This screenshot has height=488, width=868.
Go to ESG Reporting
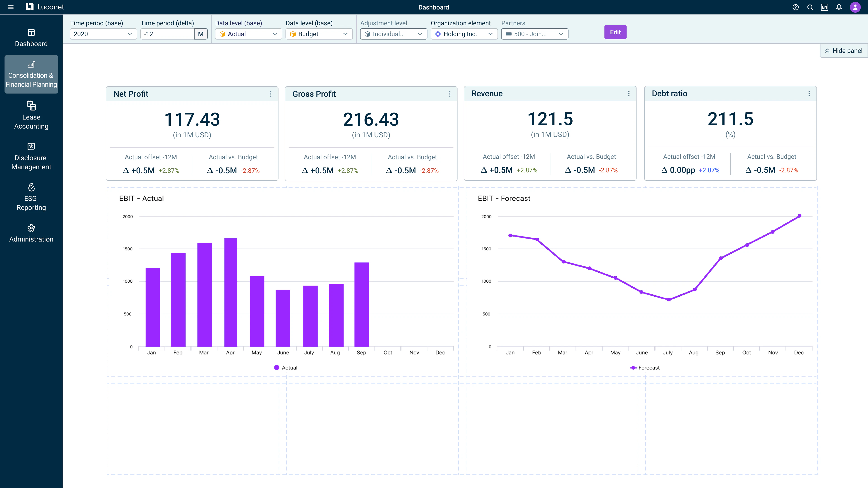point(31,197)
